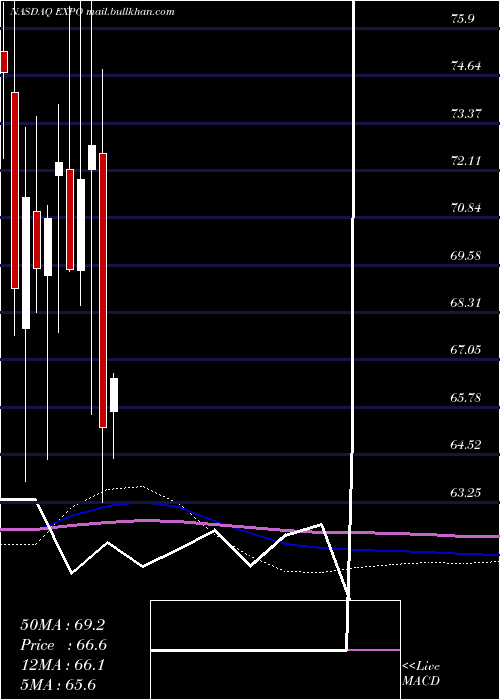Click the 5MA : 65.6 readout

point(58,684)
